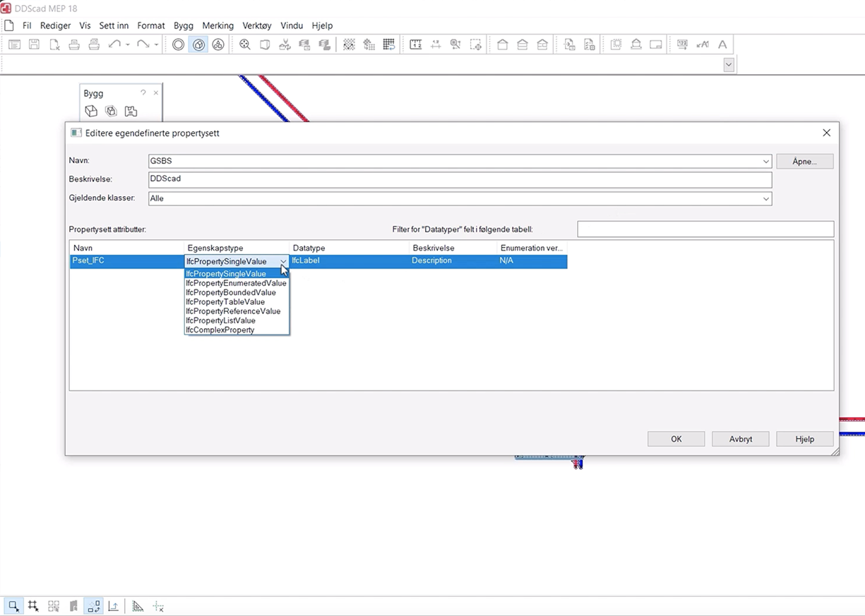Click the dashed selection move icon
Image resolution: width=865 pixels, height=616 pixels.
point(476,44)
